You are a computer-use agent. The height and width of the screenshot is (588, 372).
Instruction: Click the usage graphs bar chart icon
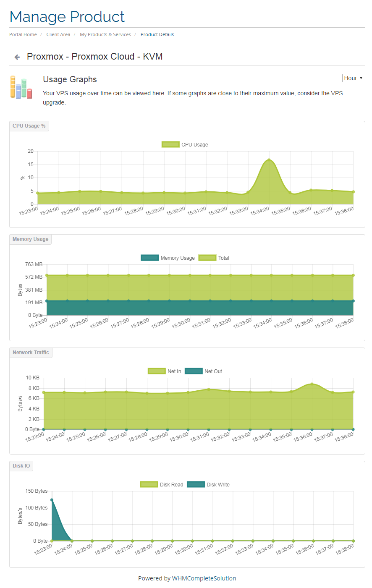tap(21, 87)
